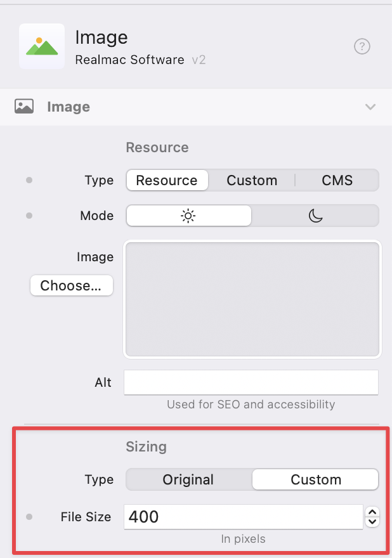Click the Image component app icon
Screen dimensions: 392x558
coord(42,46)
